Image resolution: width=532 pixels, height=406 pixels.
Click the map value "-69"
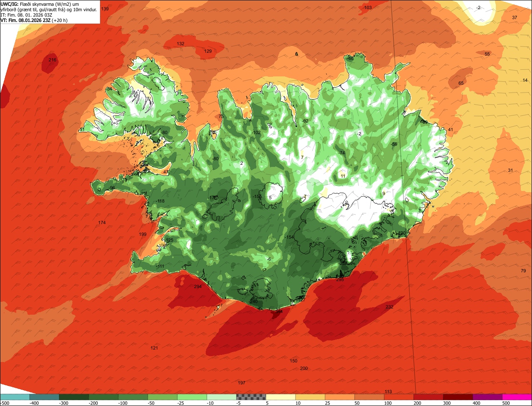[x=424, y=122]
